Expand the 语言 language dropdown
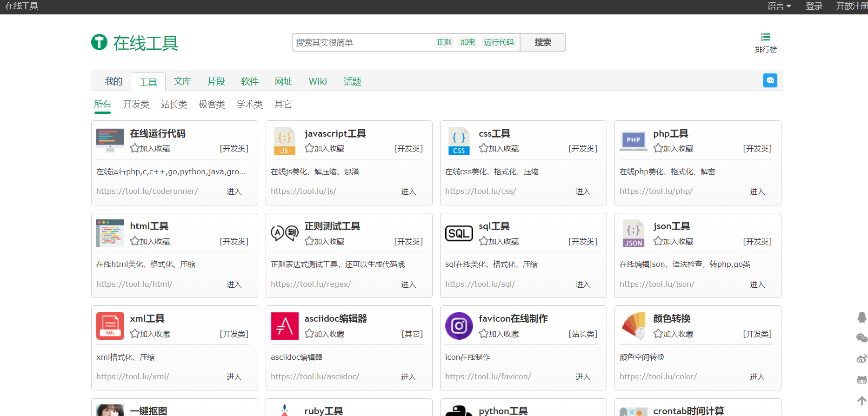This screenshot has height=416, width=868. (x=779, y=6)
